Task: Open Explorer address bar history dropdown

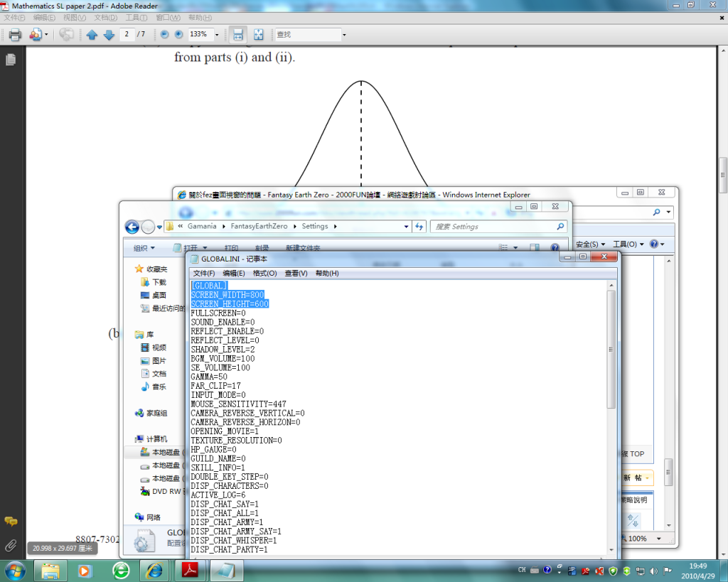Action: coord(406,227)
